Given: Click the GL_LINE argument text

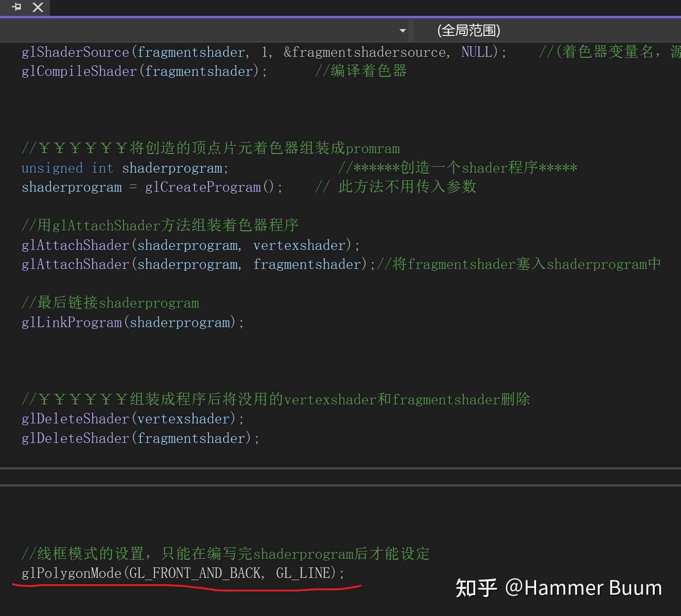Looking at the screenshot, I should point(303,573).
